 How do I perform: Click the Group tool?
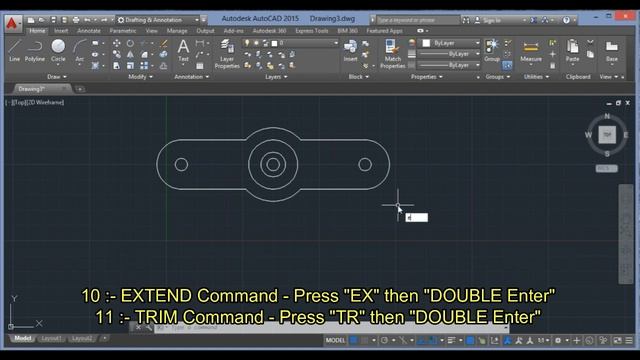click(492, 50)
